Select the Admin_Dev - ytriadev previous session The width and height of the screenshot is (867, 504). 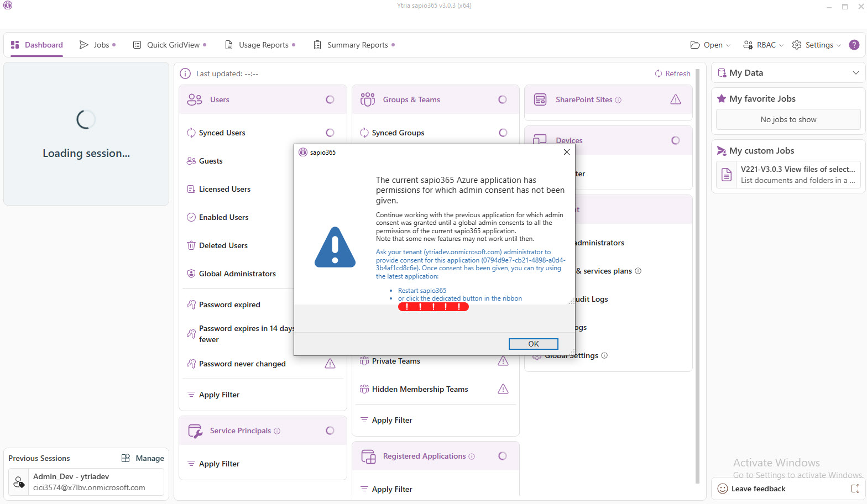[86, 482]
